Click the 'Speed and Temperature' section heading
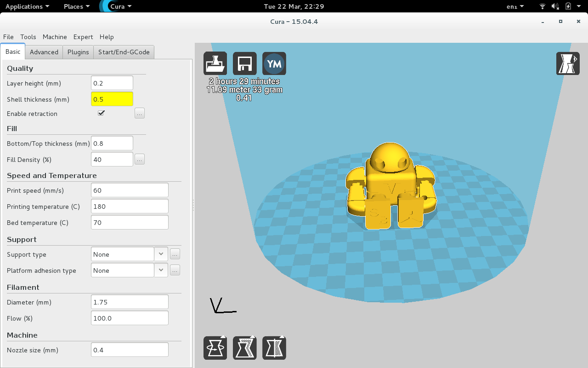588x368 pixels. pos(52,175)
